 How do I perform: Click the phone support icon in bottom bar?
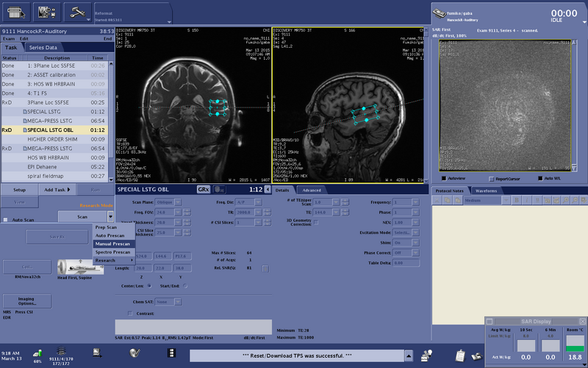(x=476, y=356)
